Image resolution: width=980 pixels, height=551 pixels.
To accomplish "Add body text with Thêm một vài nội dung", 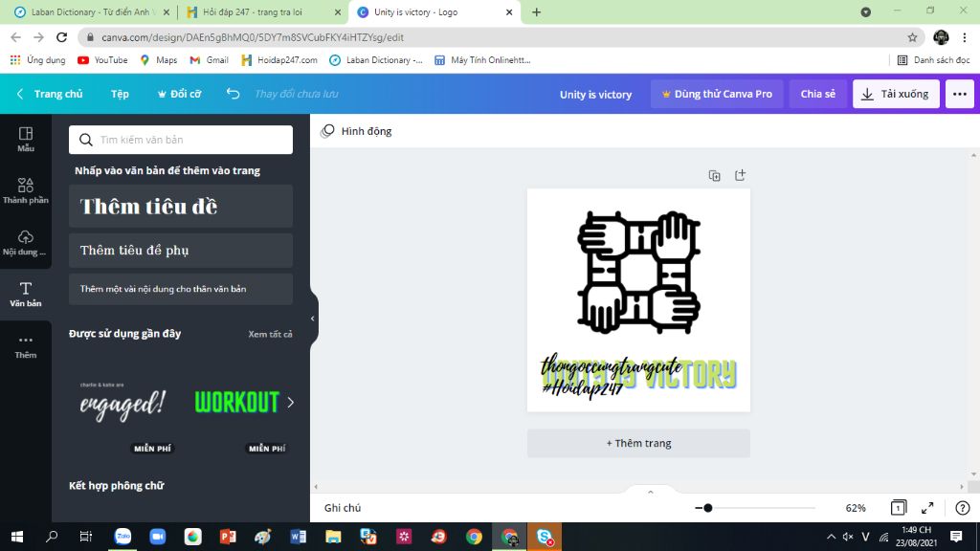I will [181, 289].
